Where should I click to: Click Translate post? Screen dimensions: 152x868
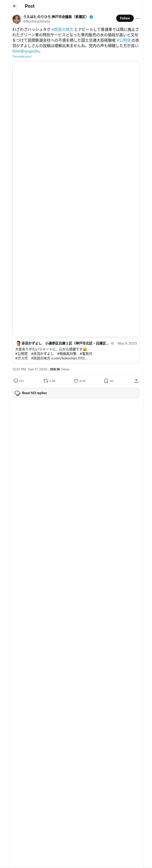point(22,57)
